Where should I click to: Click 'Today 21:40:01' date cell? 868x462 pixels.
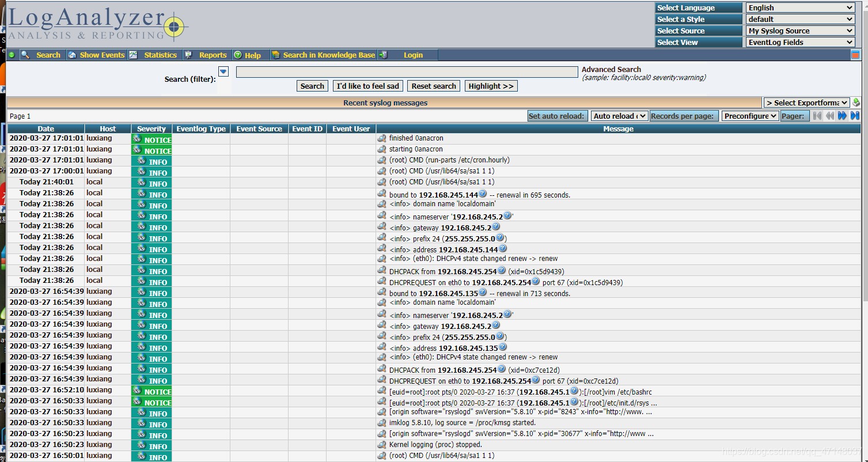click(x=47, y=182)
